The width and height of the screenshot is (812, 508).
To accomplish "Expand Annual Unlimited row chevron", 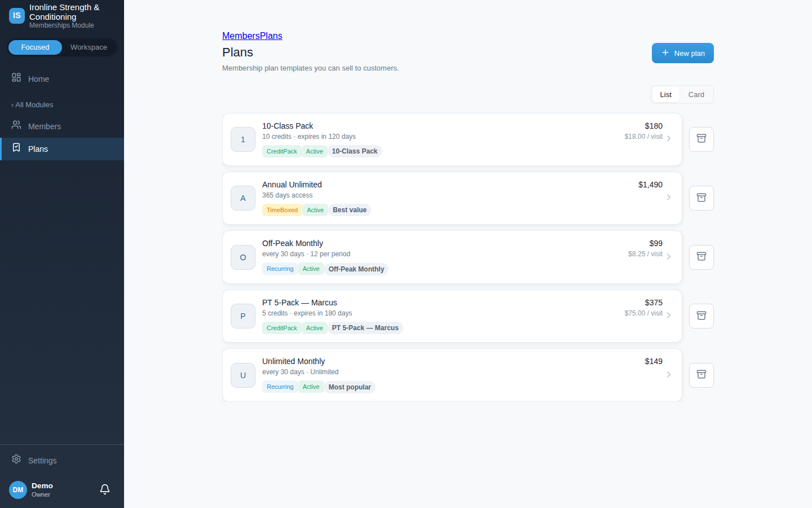I will 669,198.
